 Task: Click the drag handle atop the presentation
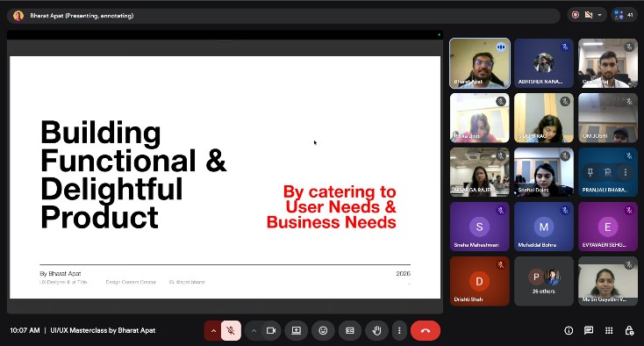coord(225,42)
